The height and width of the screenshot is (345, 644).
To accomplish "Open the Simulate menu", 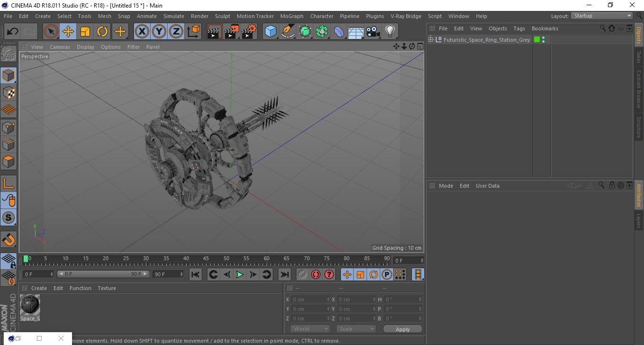I will point(173,16).
